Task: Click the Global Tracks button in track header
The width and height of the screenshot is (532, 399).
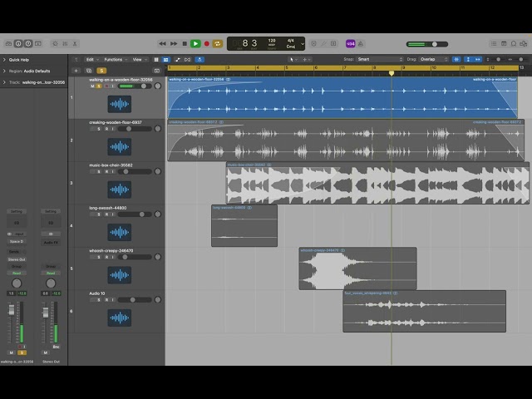Action: [x=157, y=71]
